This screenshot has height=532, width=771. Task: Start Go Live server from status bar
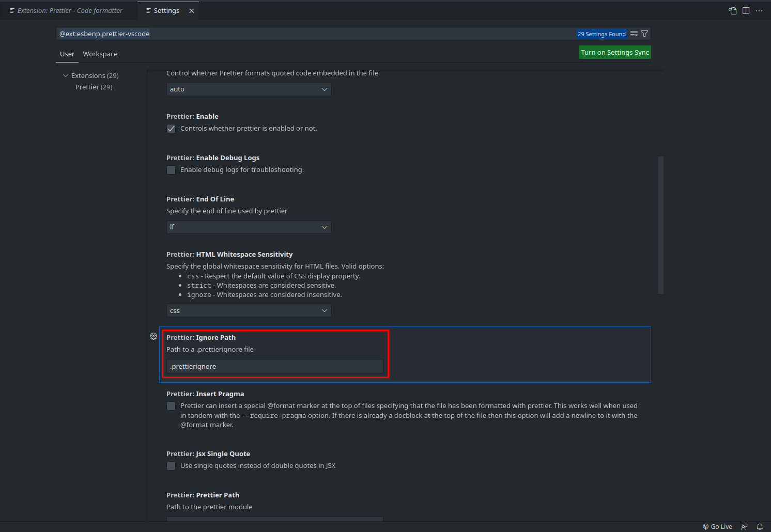click(x=718, y=527)
